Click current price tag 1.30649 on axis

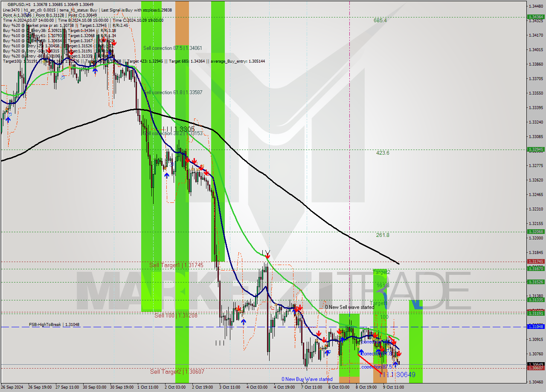click(x=535, y=364)
